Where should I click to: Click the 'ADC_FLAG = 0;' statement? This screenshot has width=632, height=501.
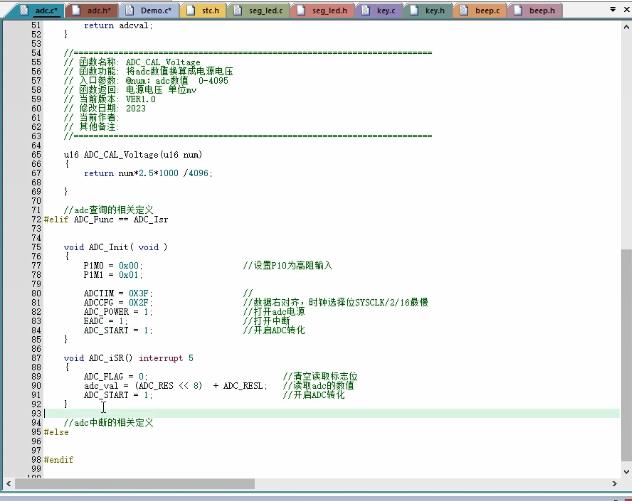click(x=116, y=377)
